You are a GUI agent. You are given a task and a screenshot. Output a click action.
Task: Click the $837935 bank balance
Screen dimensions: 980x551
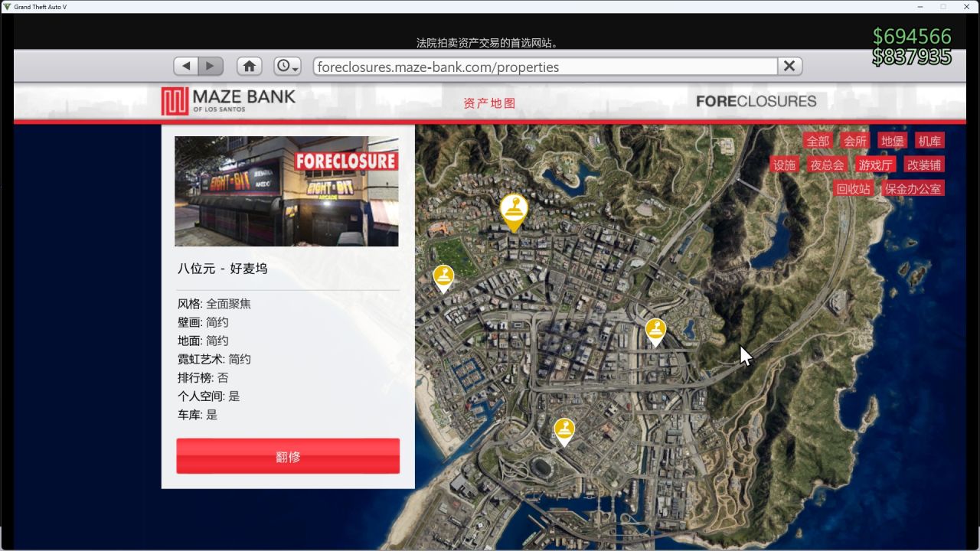pos(912,57)
